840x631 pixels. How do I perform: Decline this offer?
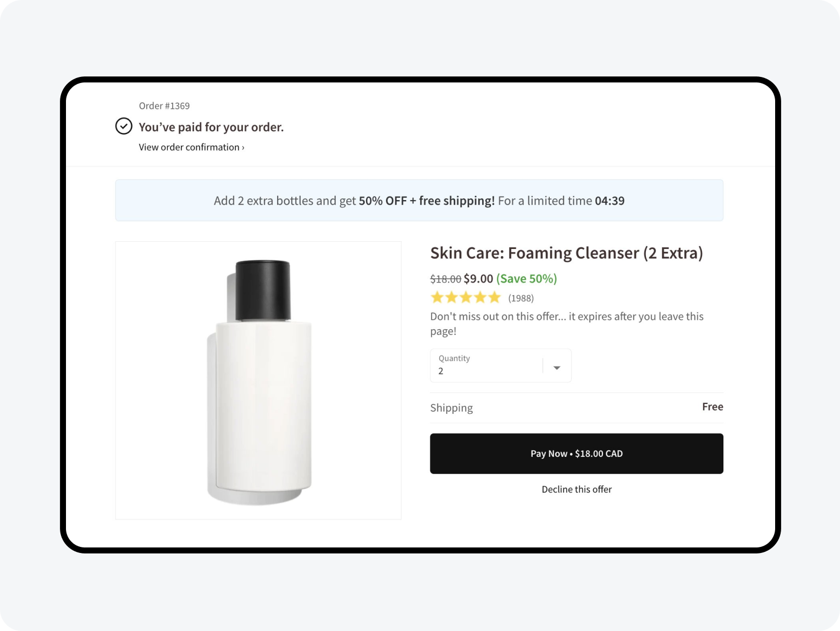[x=576, y=489]
